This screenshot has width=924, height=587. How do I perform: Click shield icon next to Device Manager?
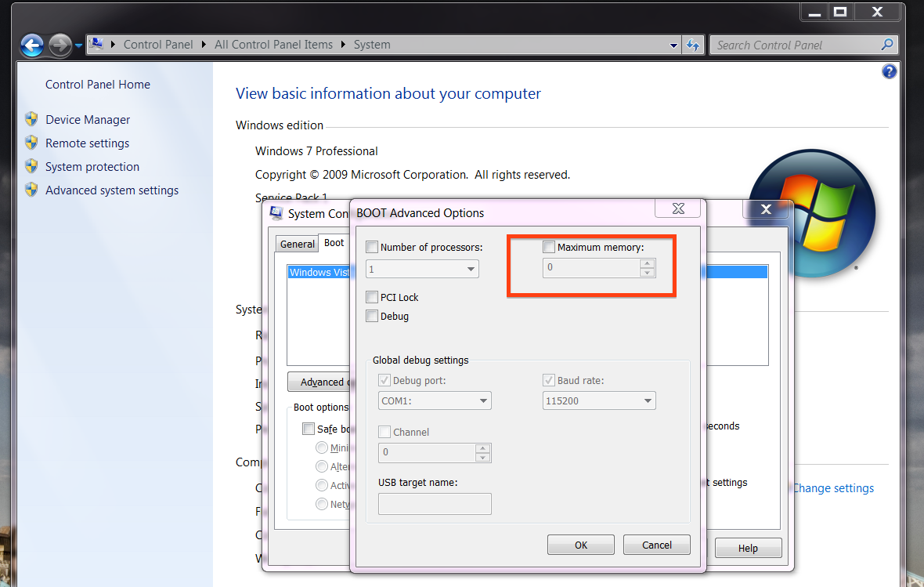pyautogui.click(x=32, y=119)
